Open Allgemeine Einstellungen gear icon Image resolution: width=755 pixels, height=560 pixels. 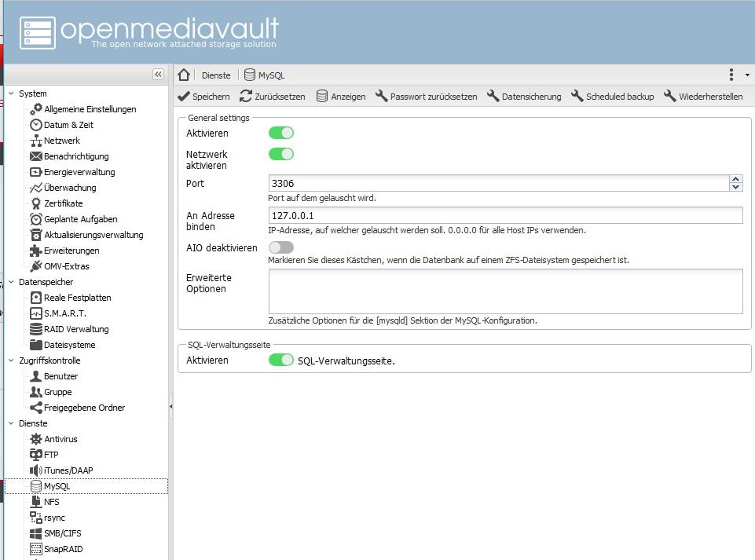pos(36,109)
